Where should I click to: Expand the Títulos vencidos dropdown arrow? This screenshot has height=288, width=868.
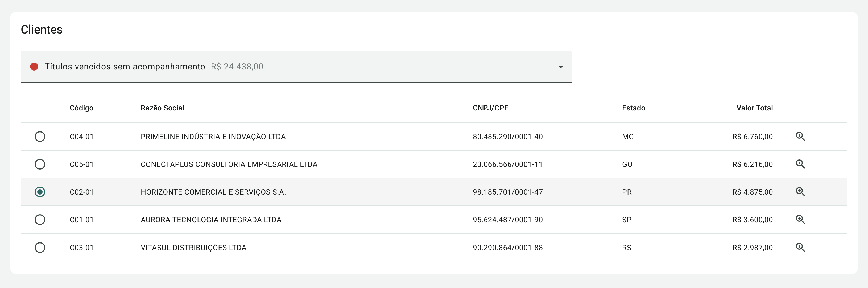pyautogui.click(x=560, y=67)
